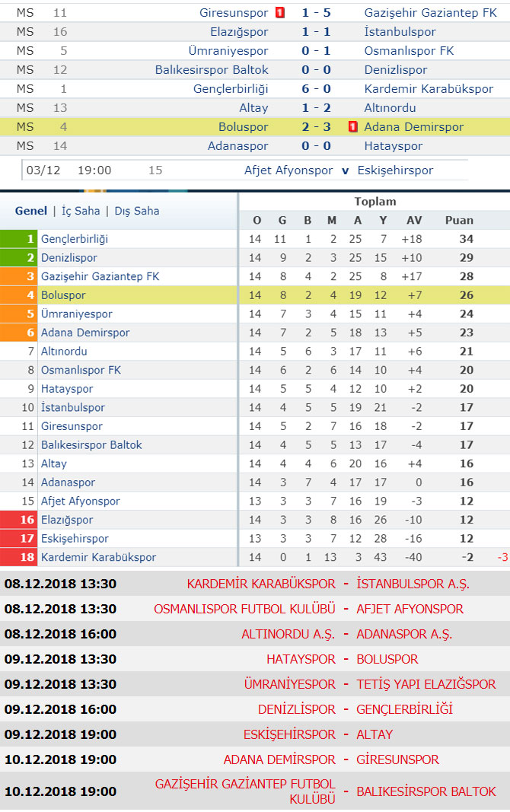Click DENİZLİSPOR in the fixture list
The width and height of the screenshot is (510, 812).
[x=297, y=709]
